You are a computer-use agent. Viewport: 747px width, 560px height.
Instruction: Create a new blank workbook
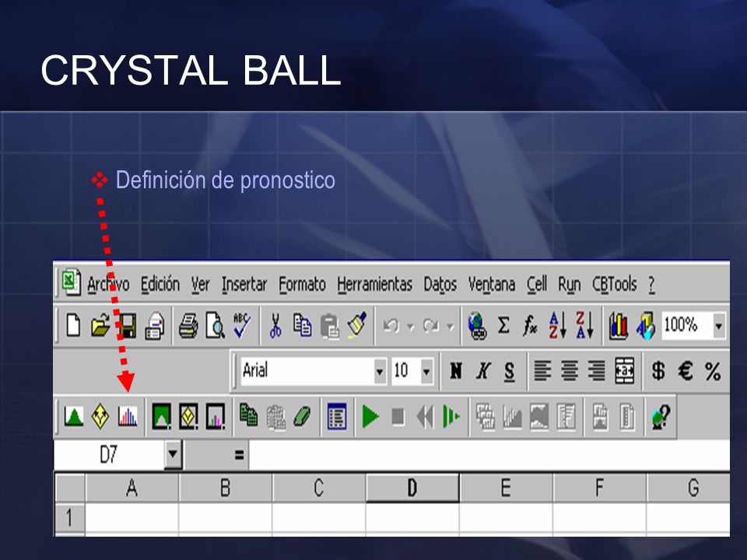[x=73, y=325]
